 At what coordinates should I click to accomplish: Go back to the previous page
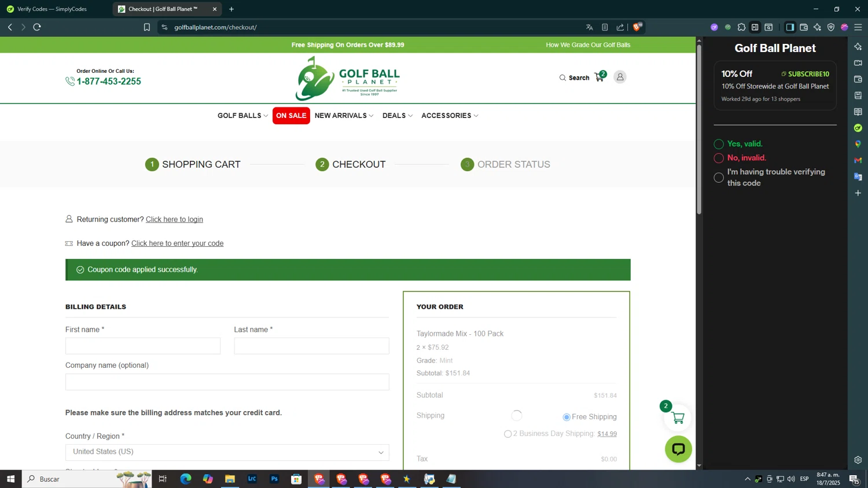coord(10,27)
